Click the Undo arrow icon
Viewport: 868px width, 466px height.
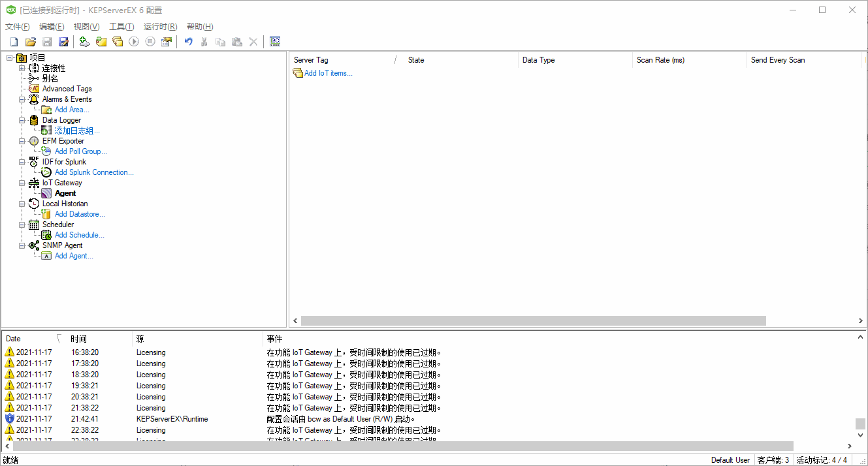click(188, 42)
